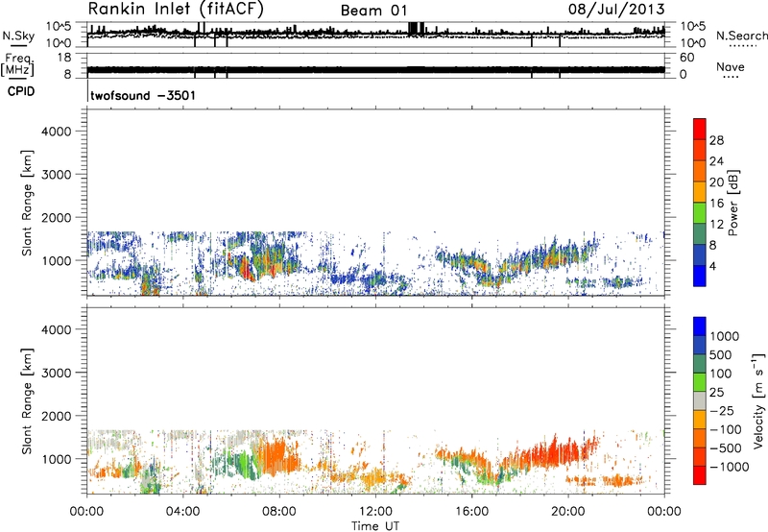Click the '4' power colorbar tick value

point(712,266)
